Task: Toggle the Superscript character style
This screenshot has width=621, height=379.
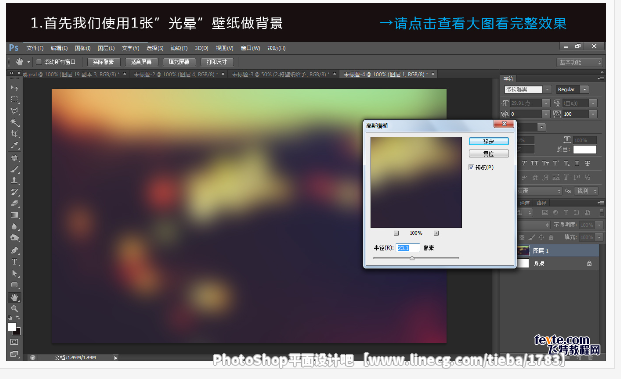Action: point(556,163)
